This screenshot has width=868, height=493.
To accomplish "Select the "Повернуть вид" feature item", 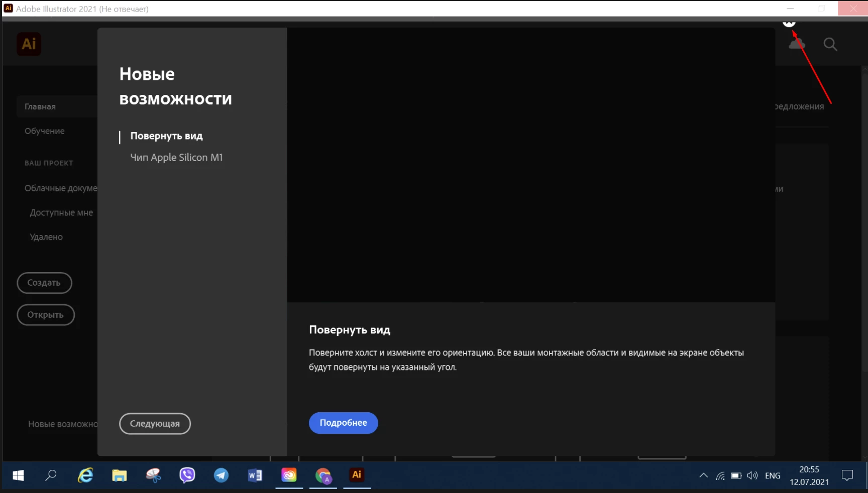I will click(x=166, y=136).
